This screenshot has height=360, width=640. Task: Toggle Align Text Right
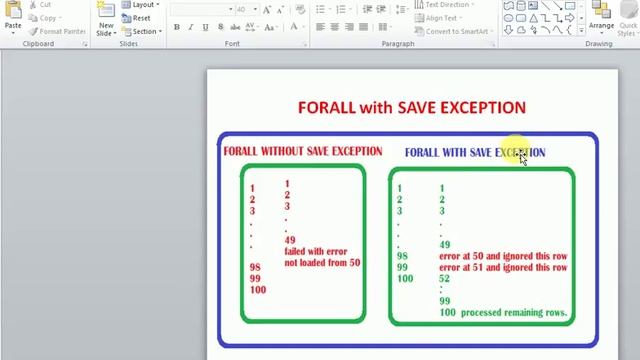pyautogui.click(x=349, y=27)
